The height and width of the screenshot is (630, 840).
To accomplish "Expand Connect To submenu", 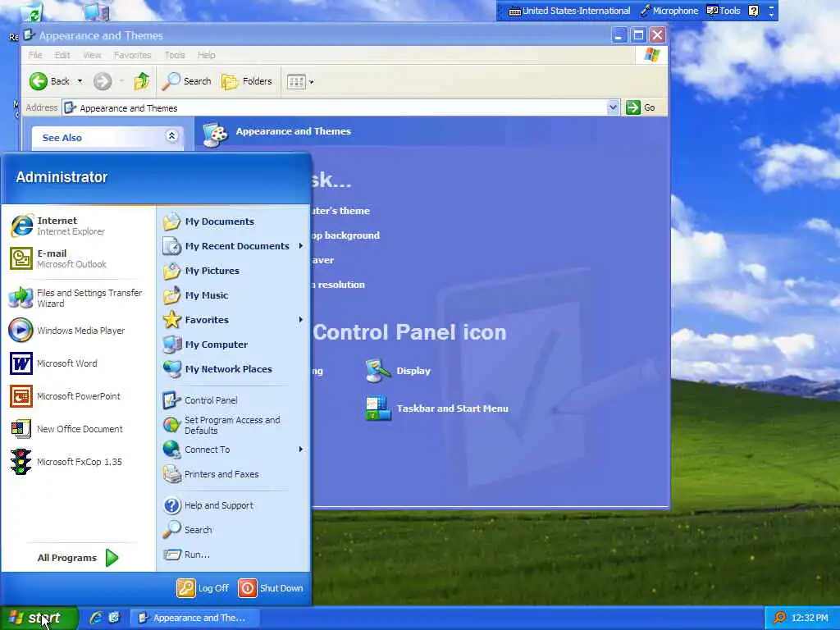I will [x=300, y=450].
